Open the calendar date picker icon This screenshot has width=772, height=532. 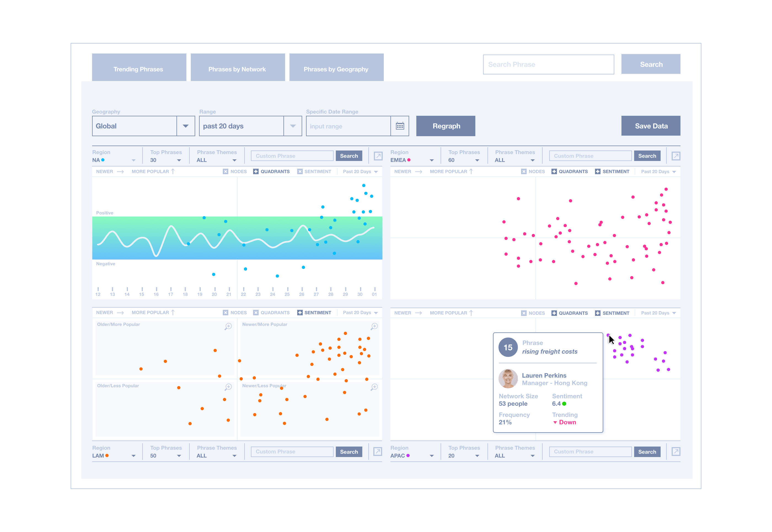tap(400, 126)
